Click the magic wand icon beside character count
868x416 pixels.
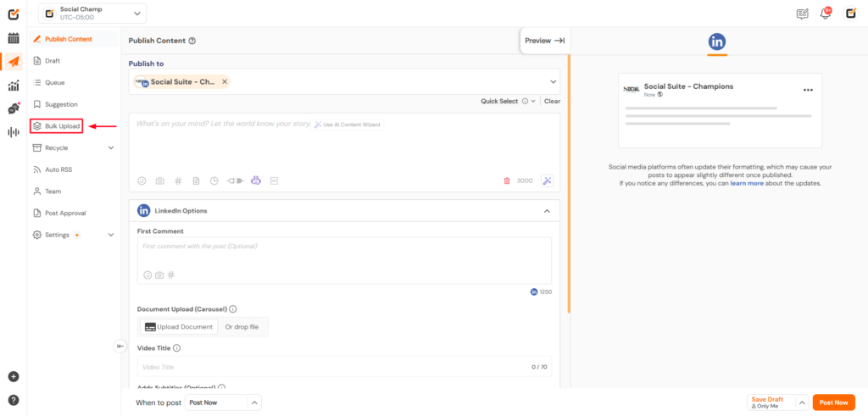547,181
